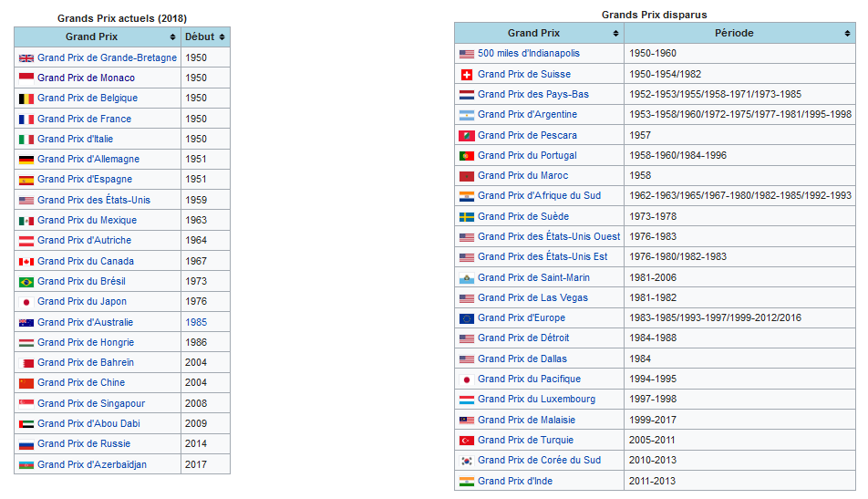Sort current races by Début column
Image resolution: width=868 pixels, height=499 pixels.
coord(222,37)
